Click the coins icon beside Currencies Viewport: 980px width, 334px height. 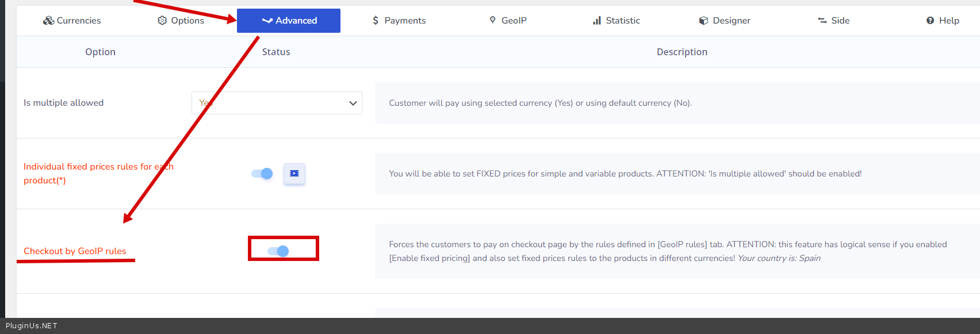pyautogui.click(x=48, y=21)
